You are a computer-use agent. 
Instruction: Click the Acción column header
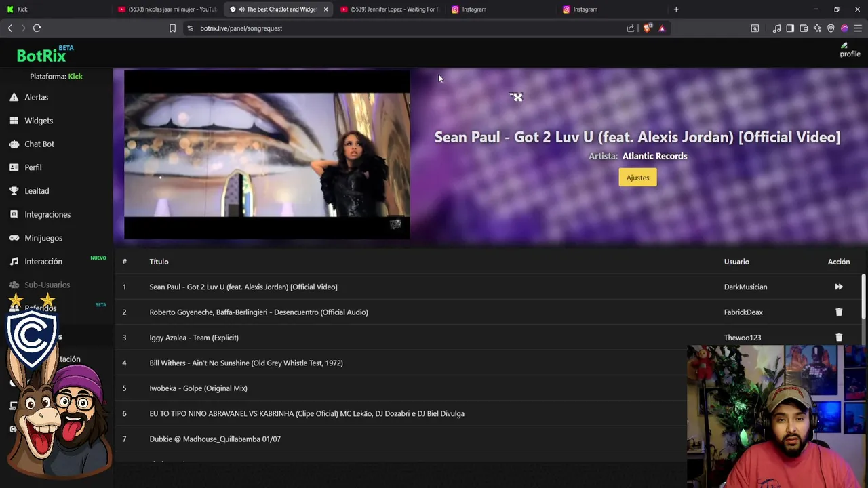(x=839, y=262)
